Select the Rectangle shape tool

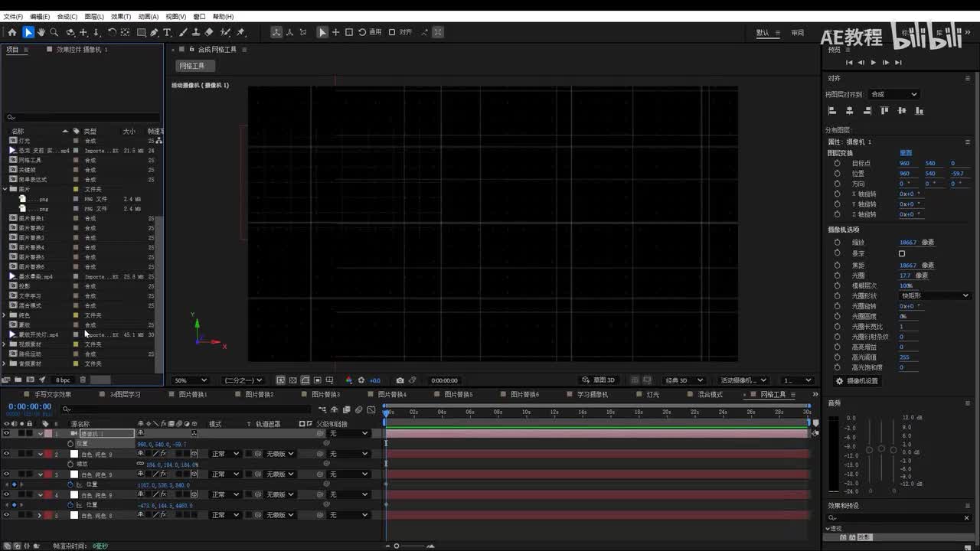142,32
